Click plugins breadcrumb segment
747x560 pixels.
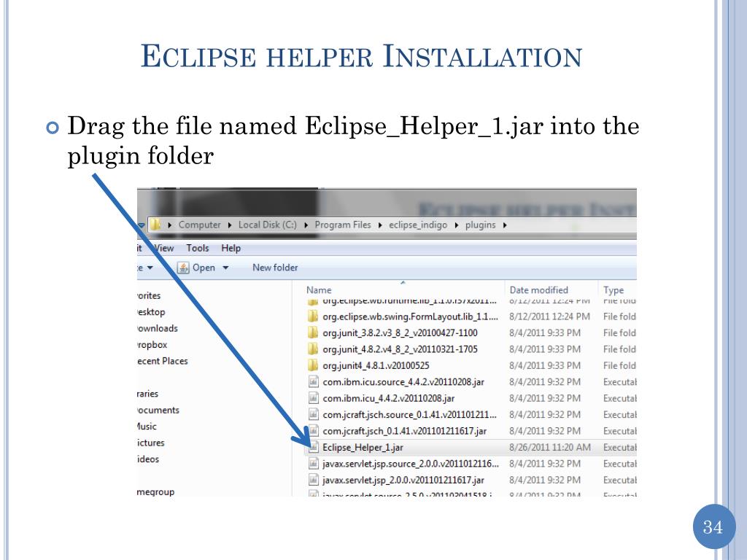click(x=480, y=225)
